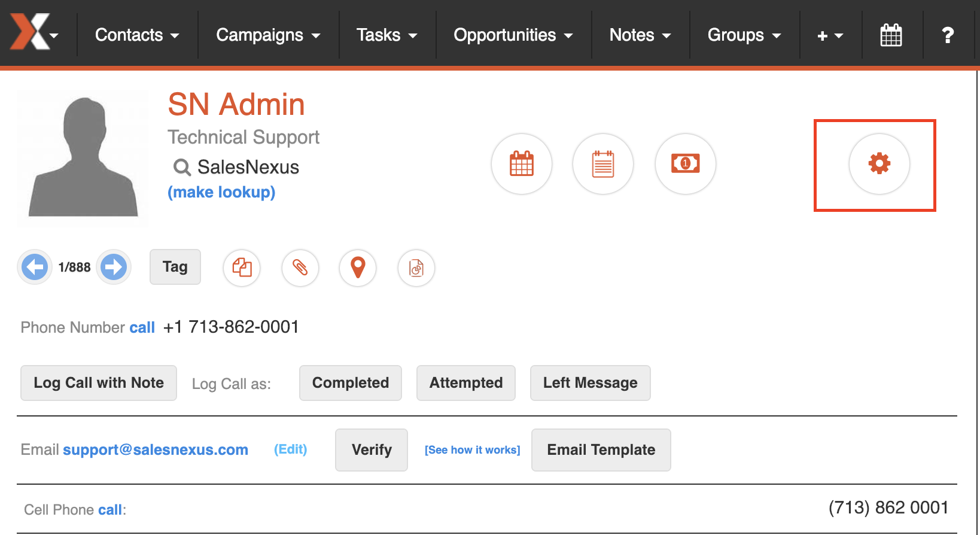Open the Opportunities menu

point(513,35)
